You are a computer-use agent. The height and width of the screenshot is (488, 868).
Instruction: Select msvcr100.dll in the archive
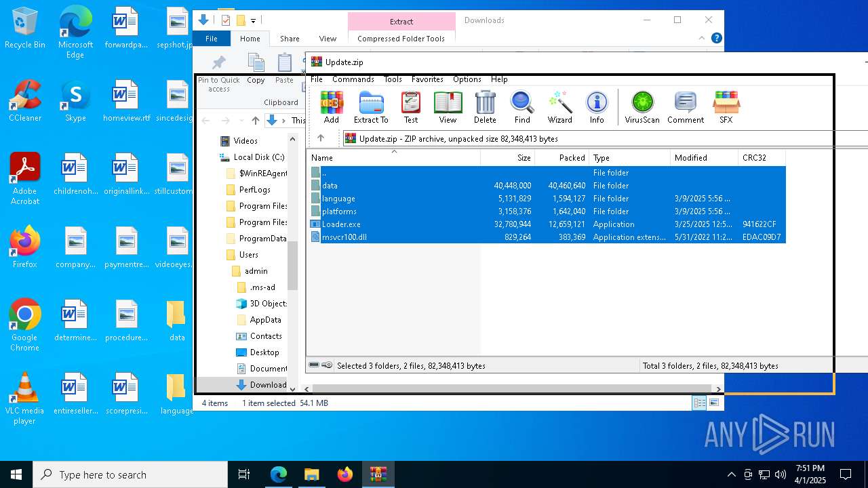pos(547,237)
